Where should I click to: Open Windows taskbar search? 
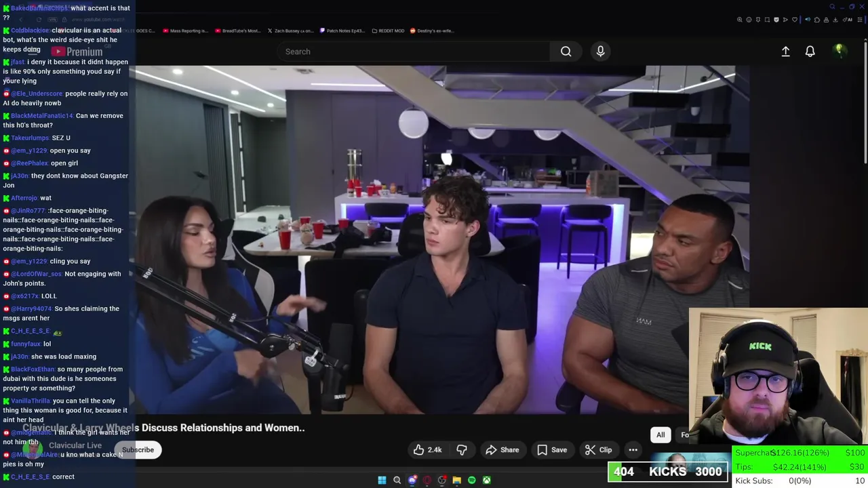pos(397,480)
